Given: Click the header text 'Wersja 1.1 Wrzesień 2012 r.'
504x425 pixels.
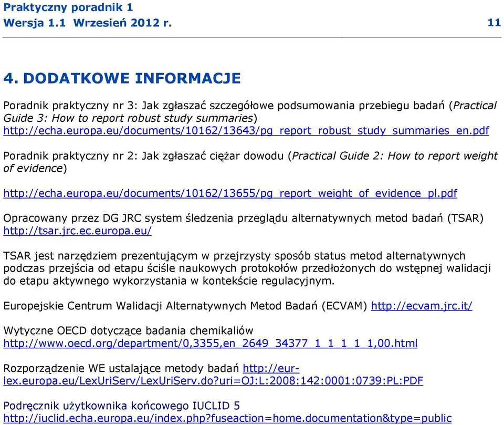Looking at the screenshot, I should point(88,23).
